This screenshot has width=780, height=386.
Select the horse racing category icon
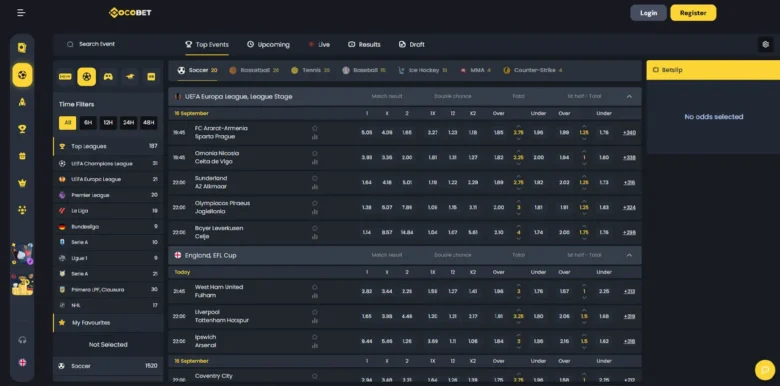point(130,77)
